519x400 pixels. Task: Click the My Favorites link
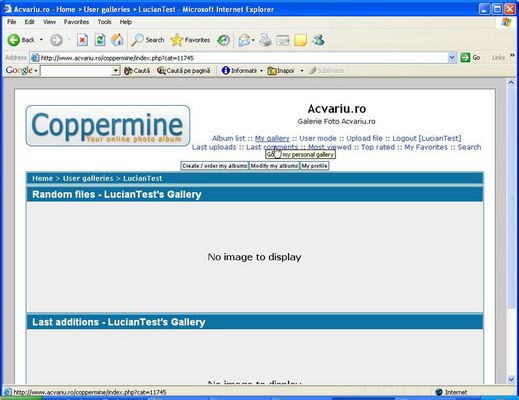point(426,147)
